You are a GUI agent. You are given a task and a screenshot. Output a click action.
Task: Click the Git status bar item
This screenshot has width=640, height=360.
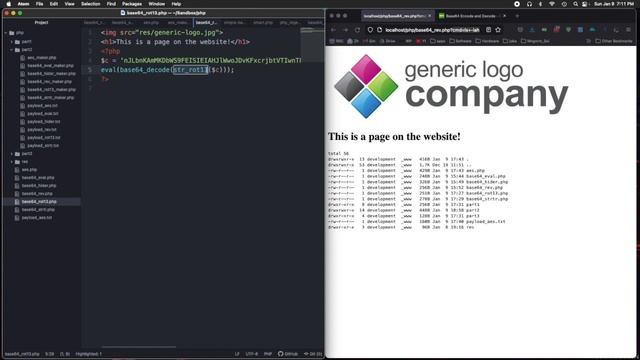(313, 354)
